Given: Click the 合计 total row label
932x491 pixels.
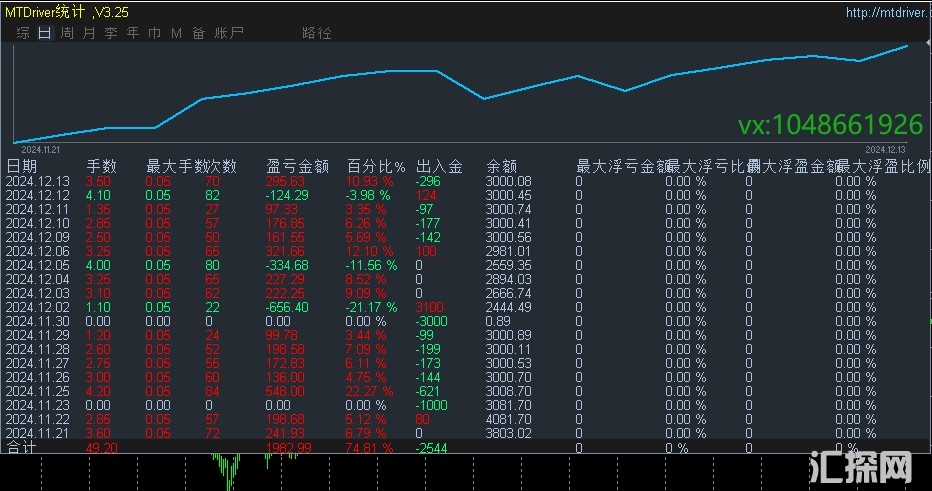Looking at the screenshot, I should click(x=22, y=448).
